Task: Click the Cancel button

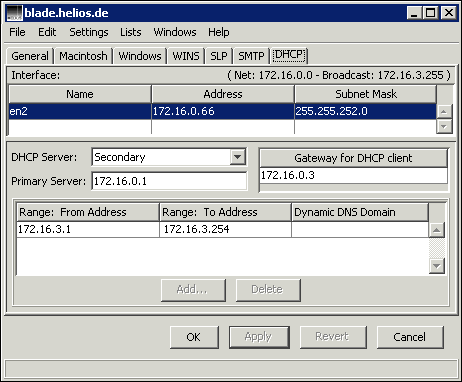Action: (410, 337)
